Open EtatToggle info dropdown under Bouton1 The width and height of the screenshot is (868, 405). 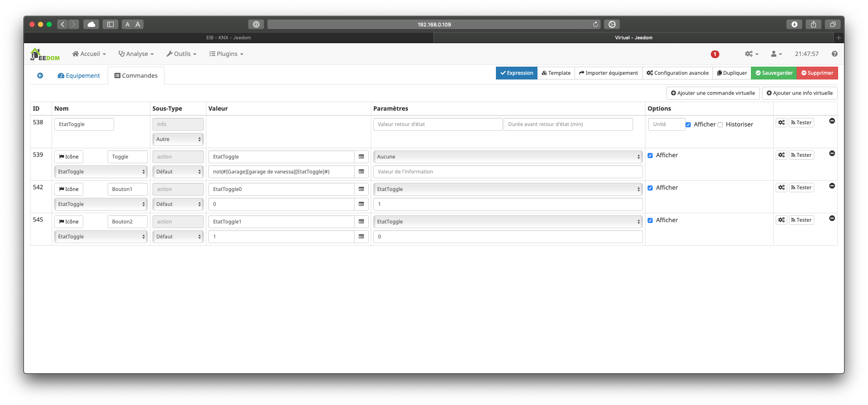pos(101,204)
